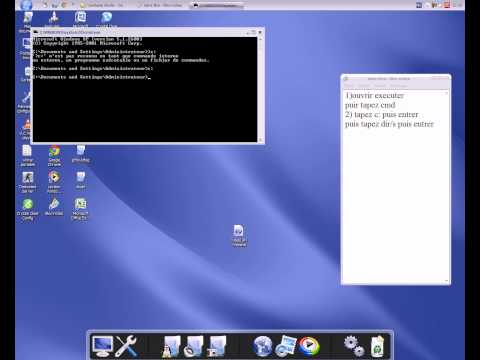The width and height of the screenshot is (480, 360).
Task: Launch Windows Media Player from the dock
Action: (x=309, y=346)
